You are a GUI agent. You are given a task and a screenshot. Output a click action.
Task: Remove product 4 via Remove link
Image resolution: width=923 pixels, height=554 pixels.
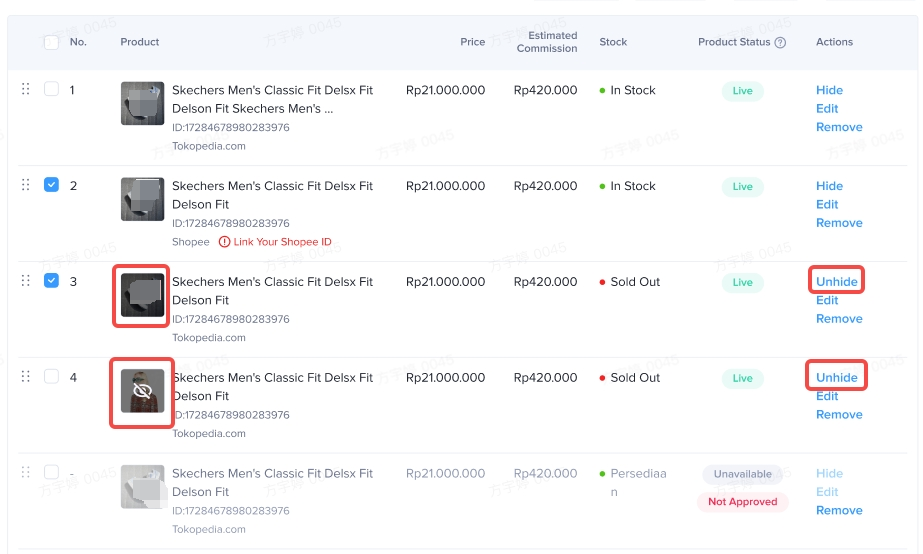point(839,414)
